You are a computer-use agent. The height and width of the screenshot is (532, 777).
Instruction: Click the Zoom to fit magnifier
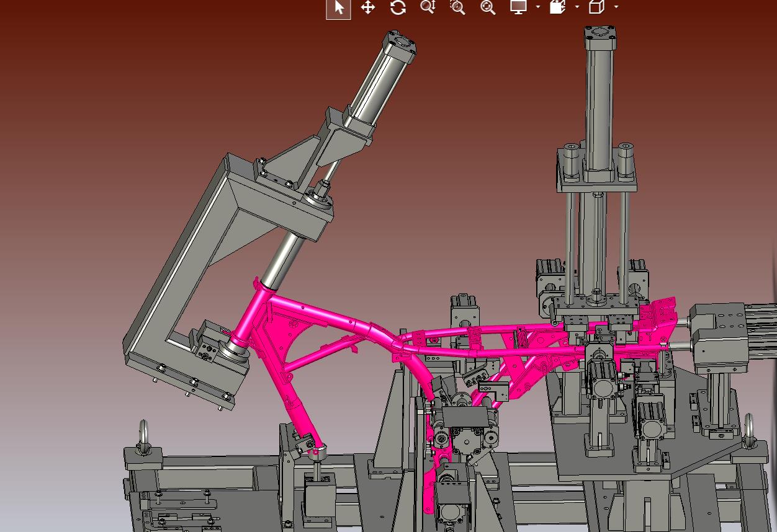click(x=488, y=7)
